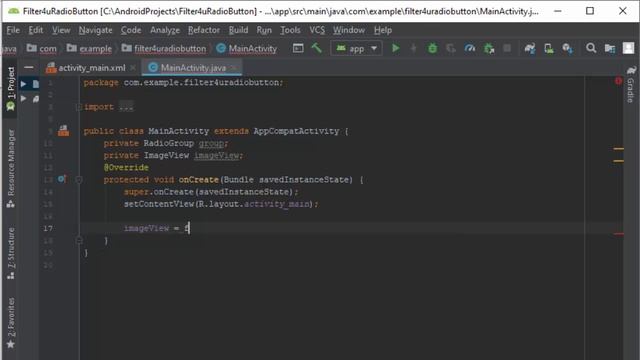Start debugging with the green bug icon

point(432,48)
